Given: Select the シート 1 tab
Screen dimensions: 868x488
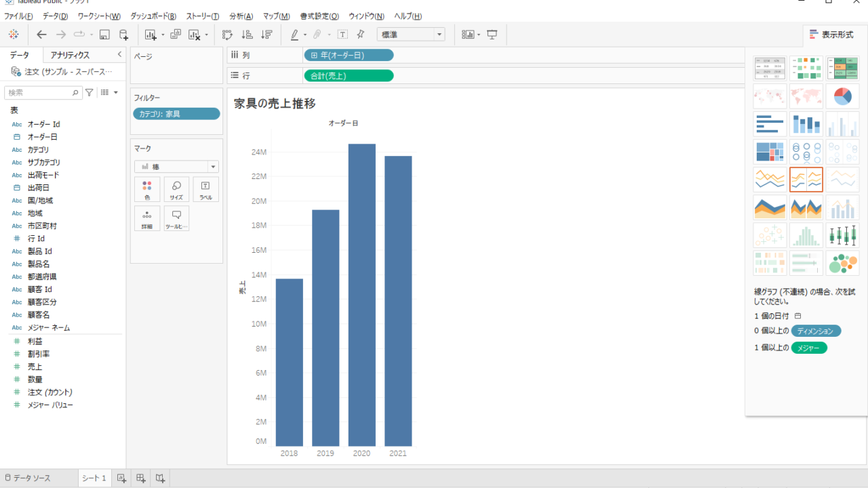Looking at the screenshot, I should pyautogui.click(x=94, y=478).
